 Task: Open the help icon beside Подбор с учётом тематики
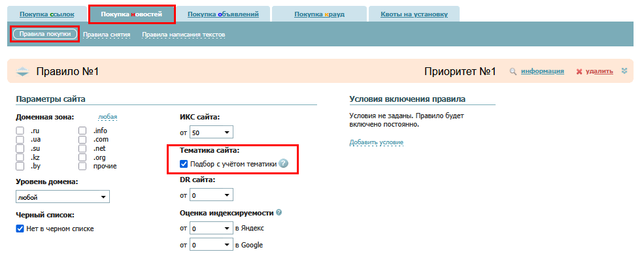point(283,164)
